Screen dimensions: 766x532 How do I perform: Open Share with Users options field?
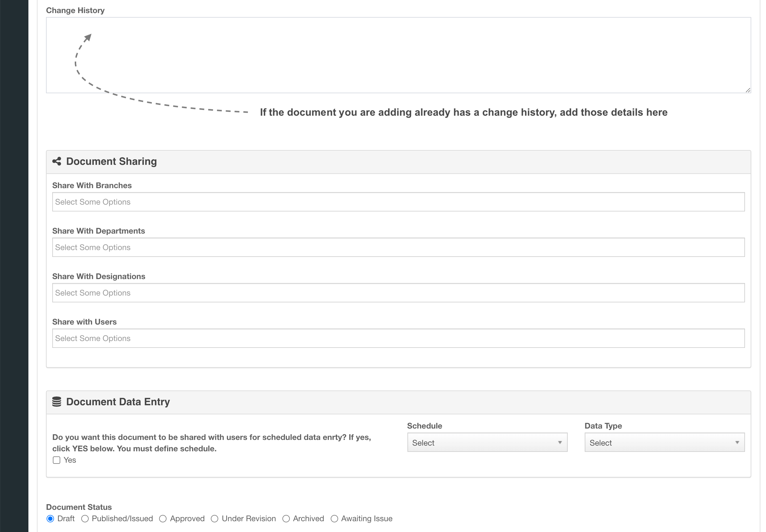tap(398, 338)
